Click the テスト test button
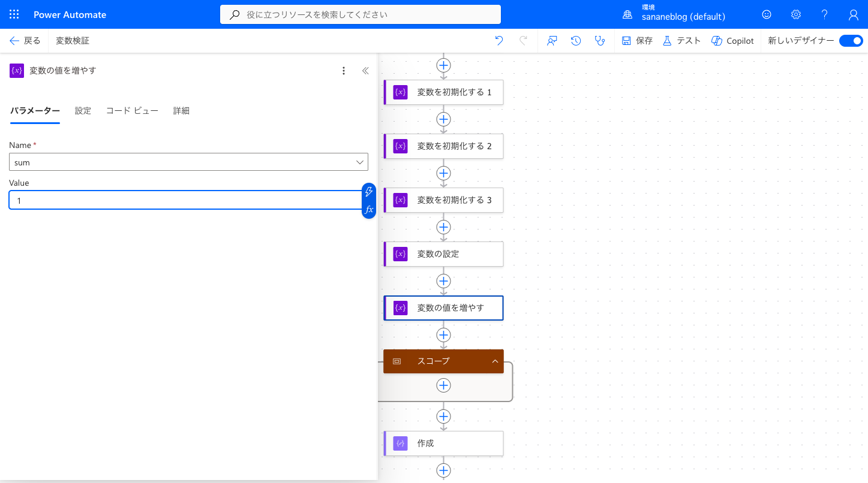The image size is (868, 483). [681, 41]
